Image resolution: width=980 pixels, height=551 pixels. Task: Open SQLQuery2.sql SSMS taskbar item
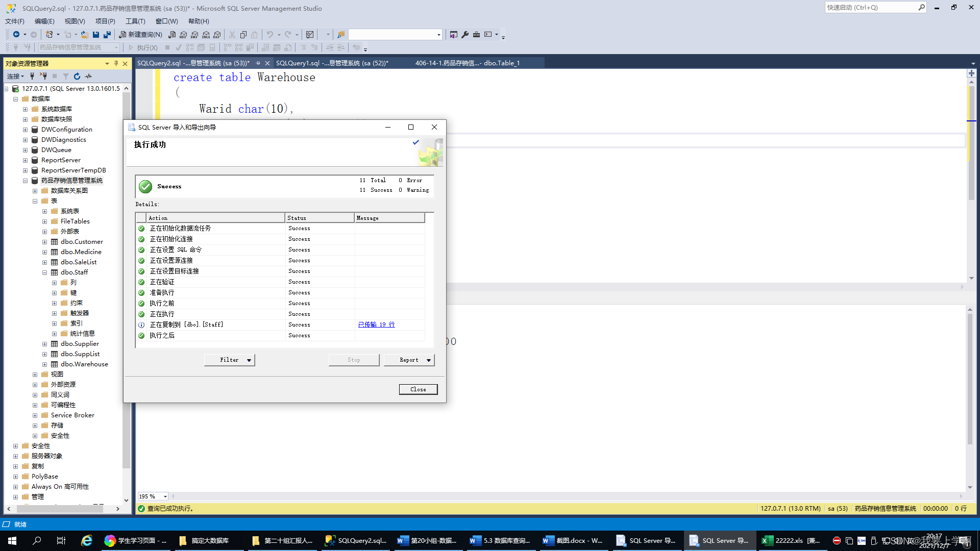(x=356, y=541)
